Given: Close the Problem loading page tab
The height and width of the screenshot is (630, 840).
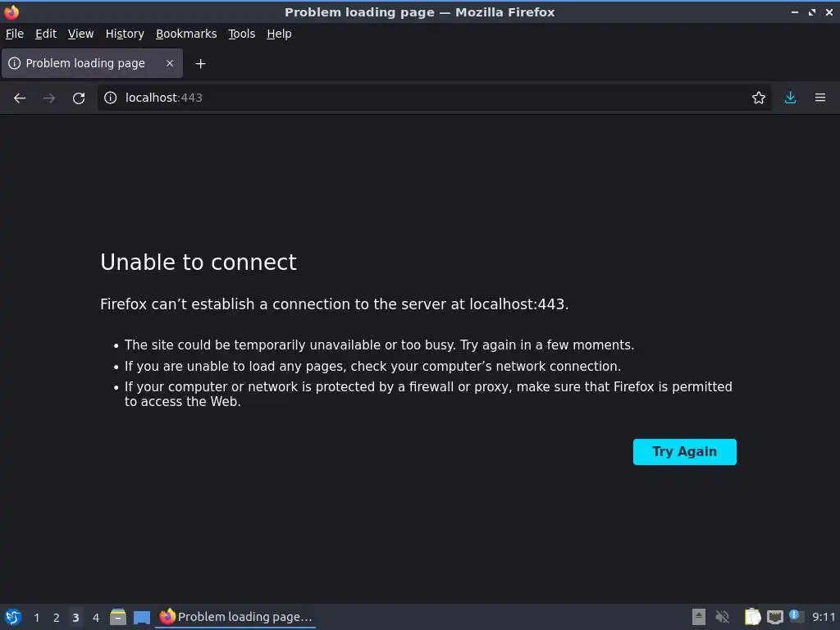Looking at the screenshot, I should [170, 63].
